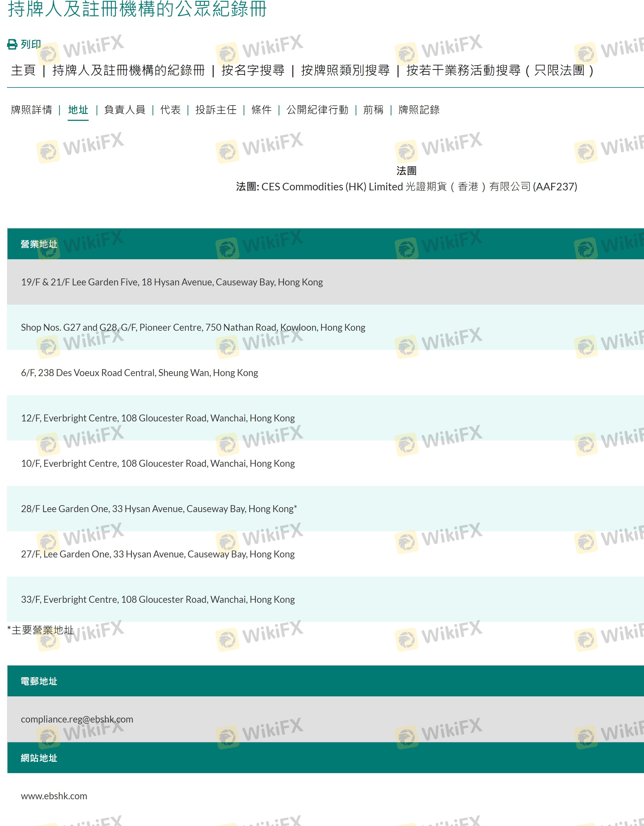Screen dimensions: 644x826
Task: Click the 33/F, Everbright Centre address row
Action: (x=325, y=600)
